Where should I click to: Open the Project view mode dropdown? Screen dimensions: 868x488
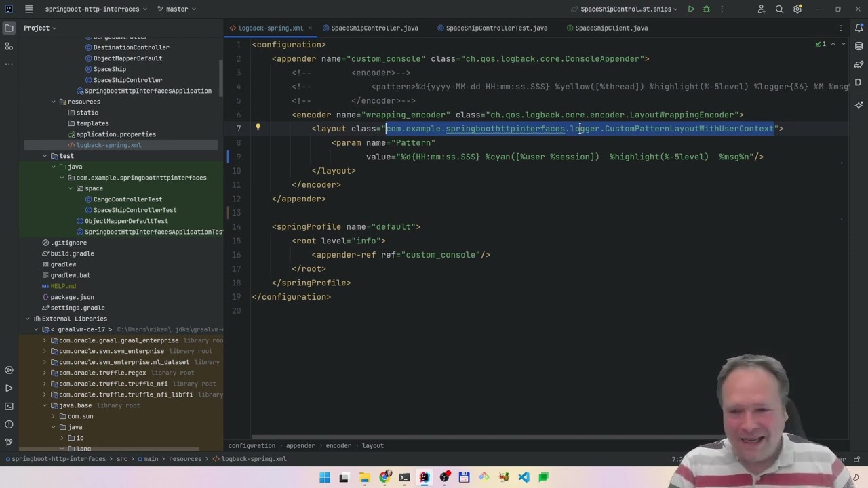(40, 28)
